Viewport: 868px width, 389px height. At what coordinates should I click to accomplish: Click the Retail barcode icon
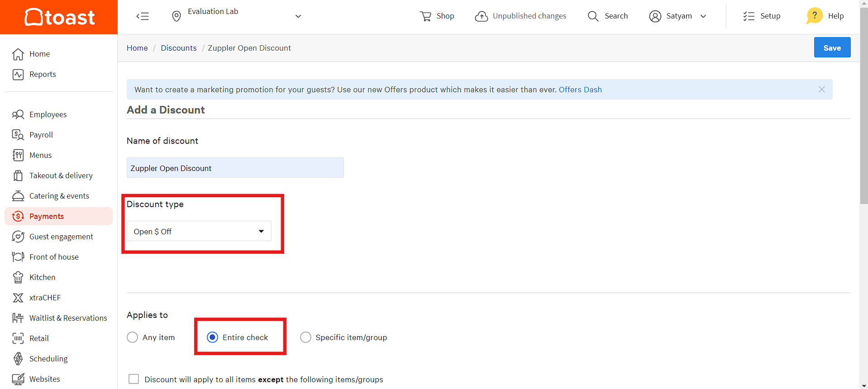pos(18,338)
